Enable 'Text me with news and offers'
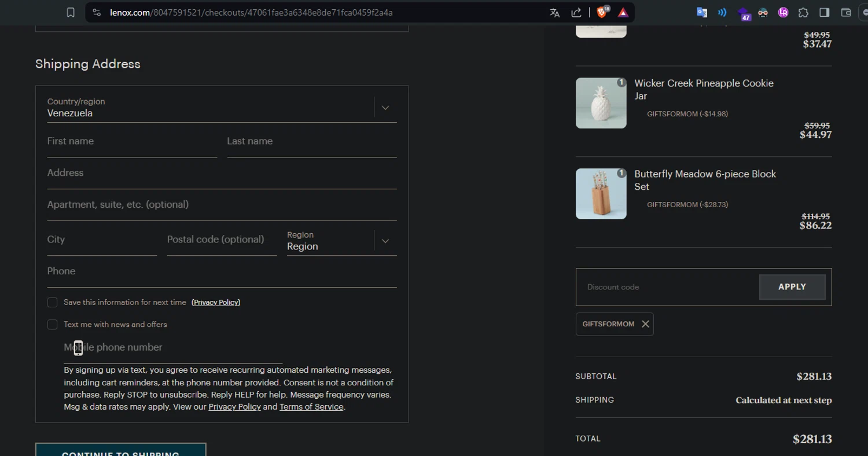Screen dimensions: 868x456 (x=52, y=325)
